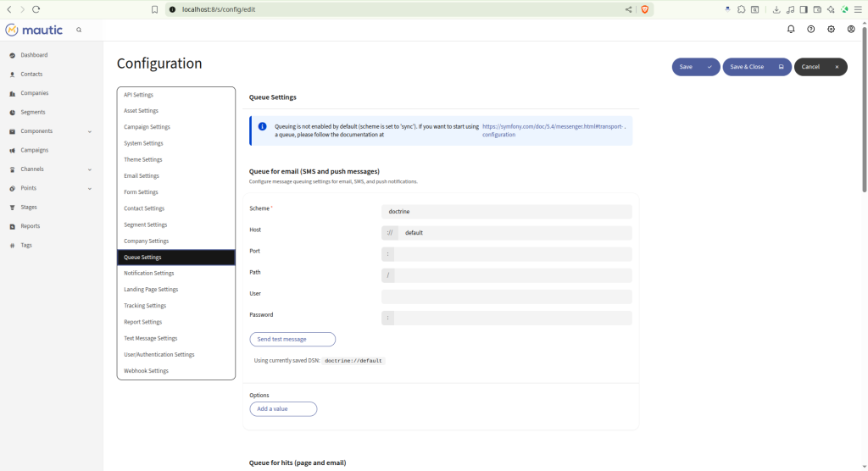The image size is (868, 471).
Task: Click into the Scheme input field
Action: pos(507,212)
